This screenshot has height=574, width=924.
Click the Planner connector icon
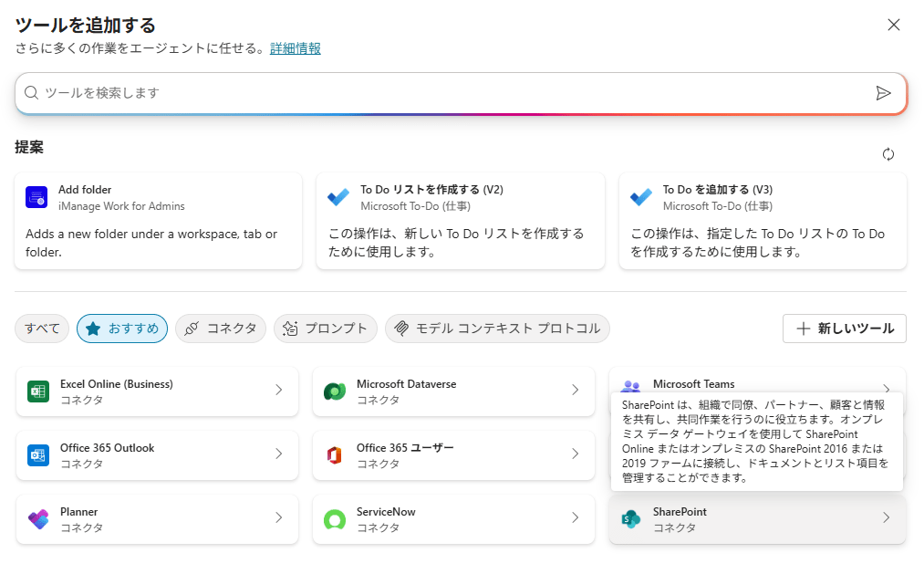38,519
